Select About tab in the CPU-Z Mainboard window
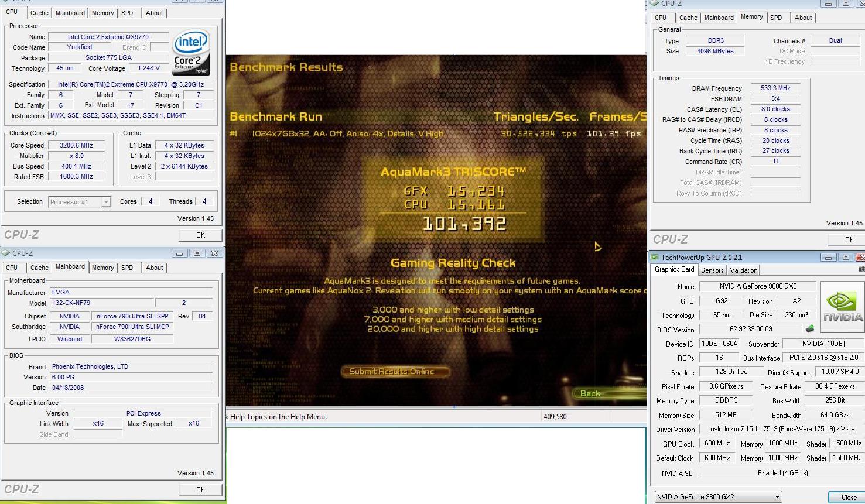Image resolution: width=865 pixels, height=504 pixels. point(155,268)
